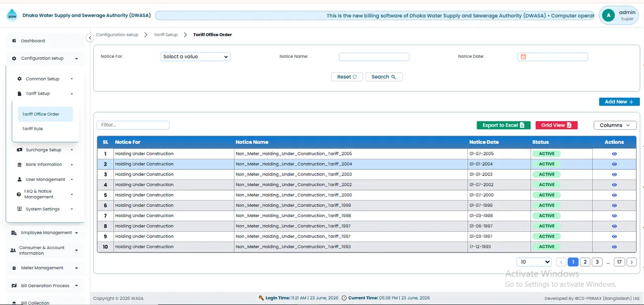
Task: Click the Dashboard grid icon
Action: pos(14,41)
